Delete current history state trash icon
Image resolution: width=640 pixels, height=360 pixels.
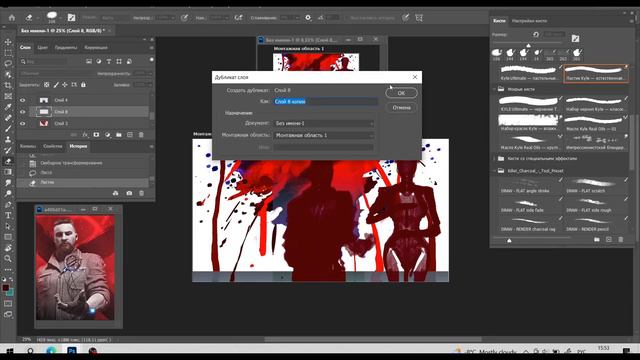(142, 193)
